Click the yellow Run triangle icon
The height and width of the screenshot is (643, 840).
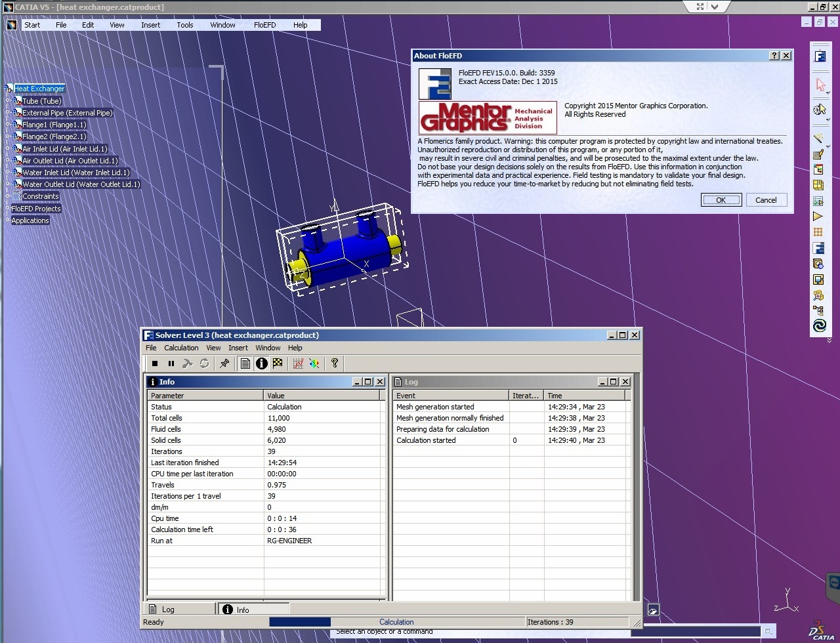[x=818, y=217]
